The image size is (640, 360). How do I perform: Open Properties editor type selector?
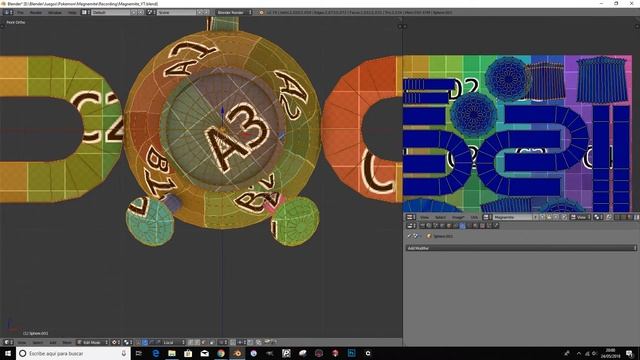pyautogui.click(x=410, y=225)
